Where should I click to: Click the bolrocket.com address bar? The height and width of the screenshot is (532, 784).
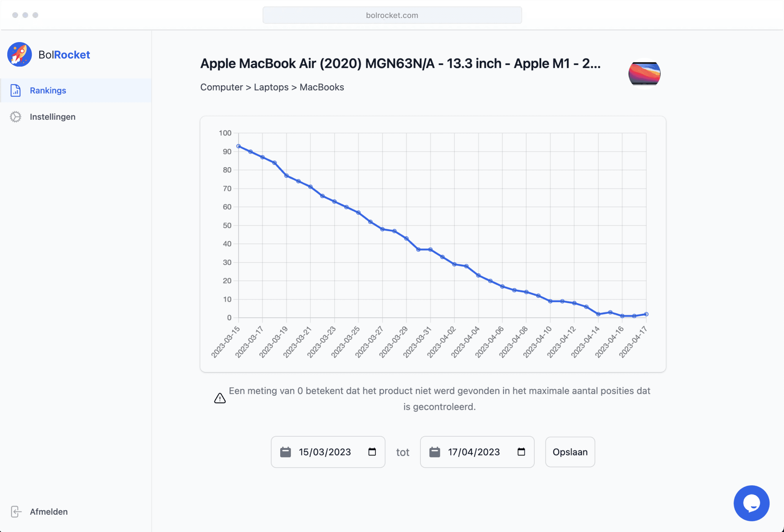point(392,15)
